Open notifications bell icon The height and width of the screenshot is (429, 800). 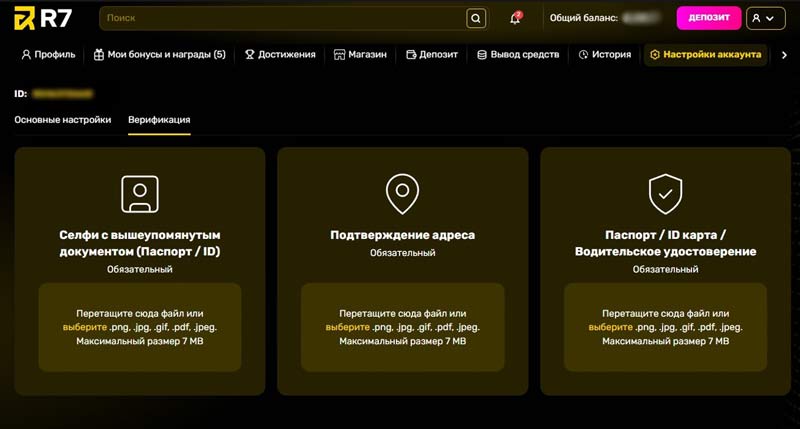tap(515, 18)
